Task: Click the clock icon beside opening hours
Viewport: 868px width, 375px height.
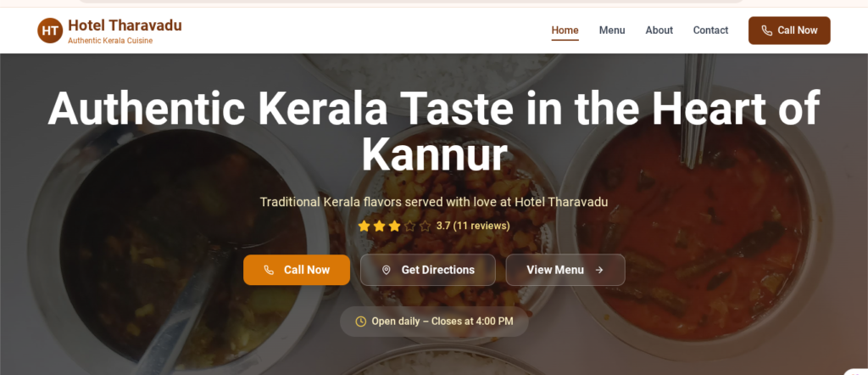Action: point(360,322)
